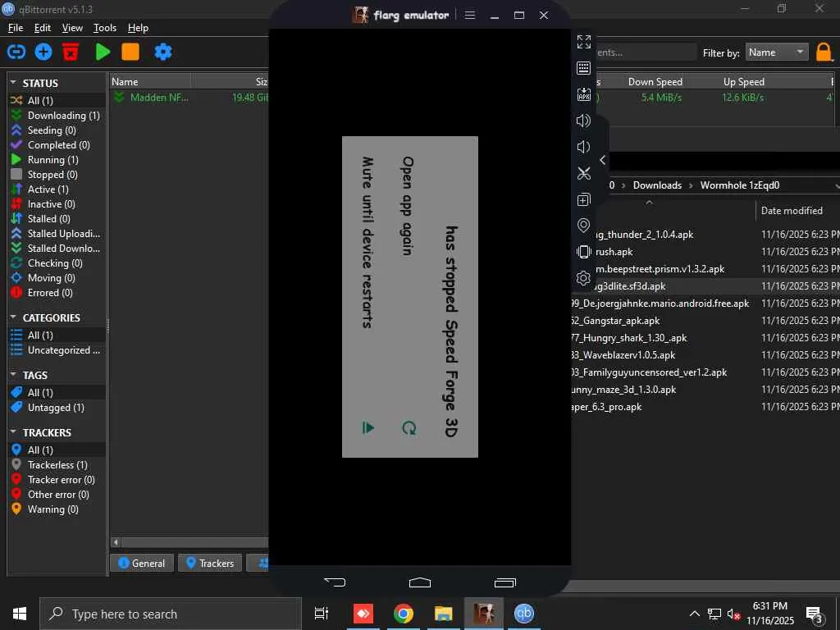The image size is (840, 630).
Task: Click the red Remove torrent icon
Action: click(x=71, y=52)
